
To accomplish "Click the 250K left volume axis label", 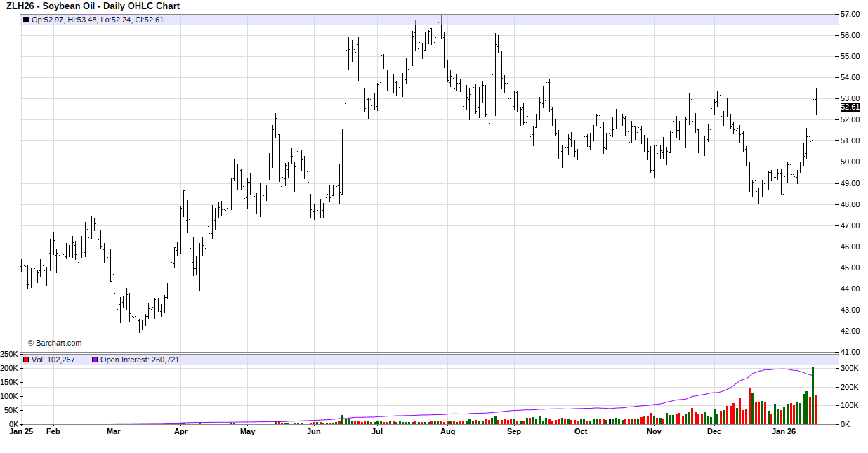I will coord(9,354).
